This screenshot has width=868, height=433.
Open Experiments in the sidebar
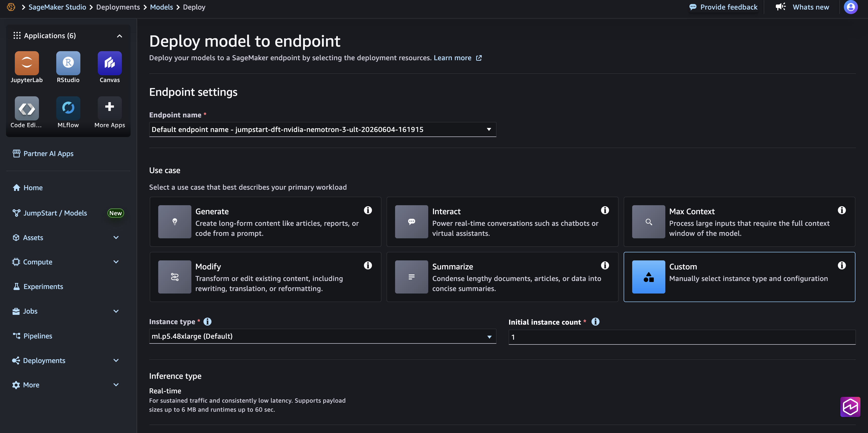coord(38,287)
